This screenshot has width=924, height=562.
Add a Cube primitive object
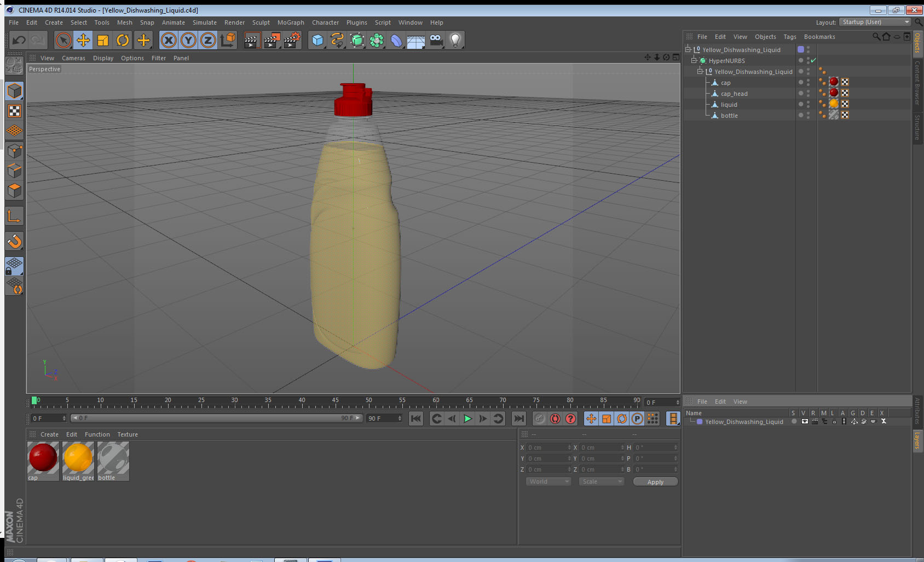[x=317, y=40]
